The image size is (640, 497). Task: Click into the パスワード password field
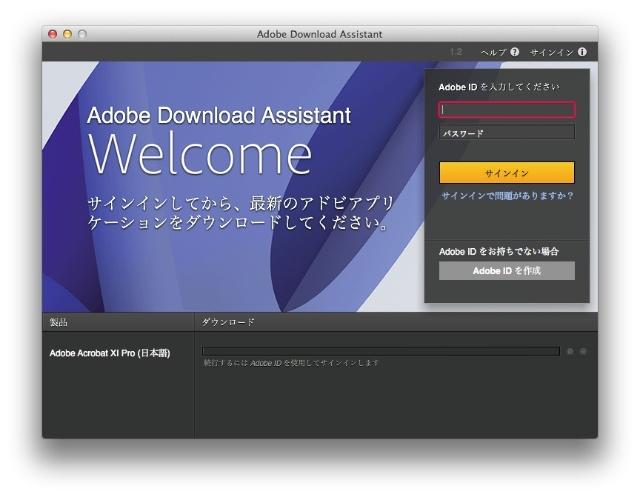point(507,133)
